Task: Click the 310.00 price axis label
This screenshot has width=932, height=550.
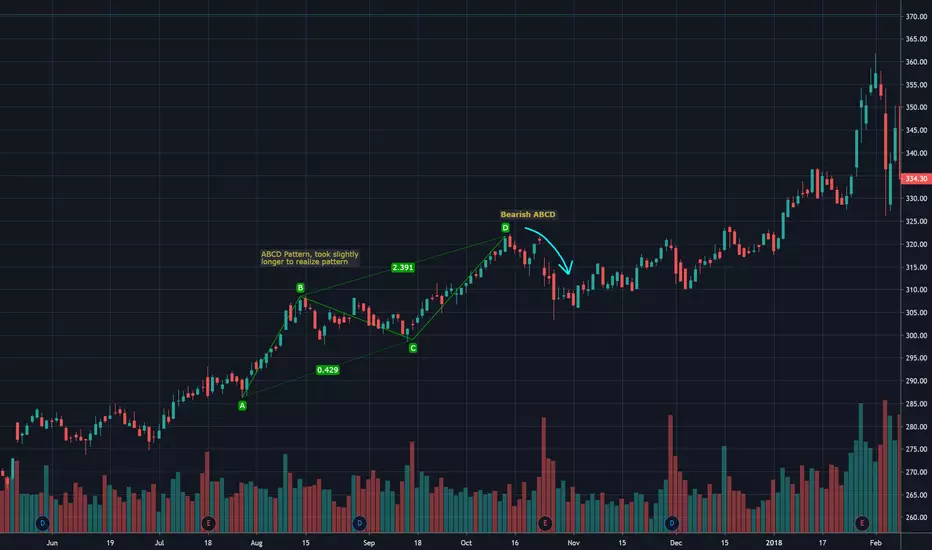Action: coord(917,290)
